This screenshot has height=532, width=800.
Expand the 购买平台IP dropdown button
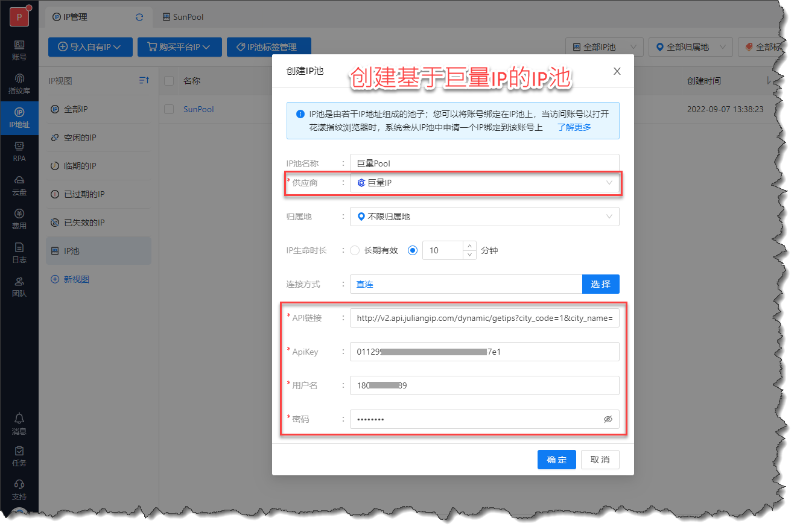(x=180, y=47)
